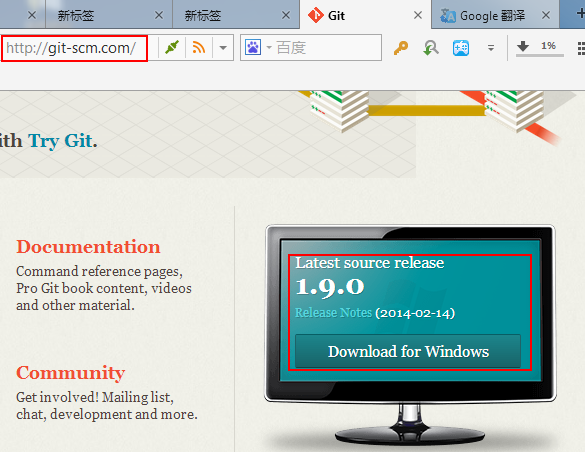The width and height of the screenshot is (585, 452).
Task: Close the leftmost partially visible tab
Action: (32, 15)
